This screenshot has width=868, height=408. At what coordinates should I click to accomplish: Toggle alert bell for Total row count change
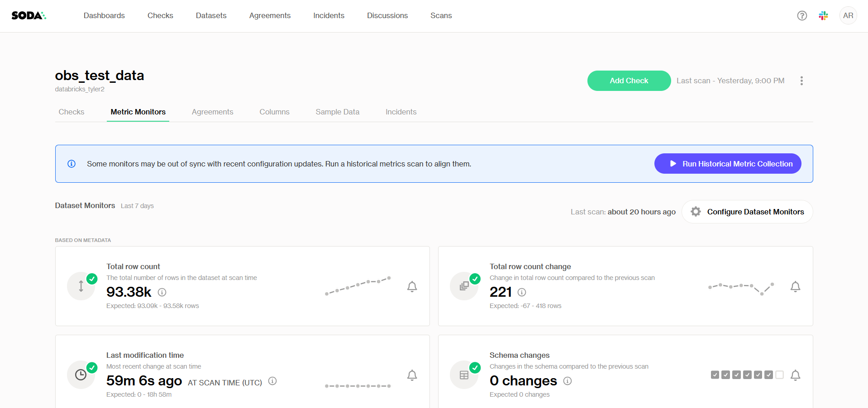[x=795, y=287]
